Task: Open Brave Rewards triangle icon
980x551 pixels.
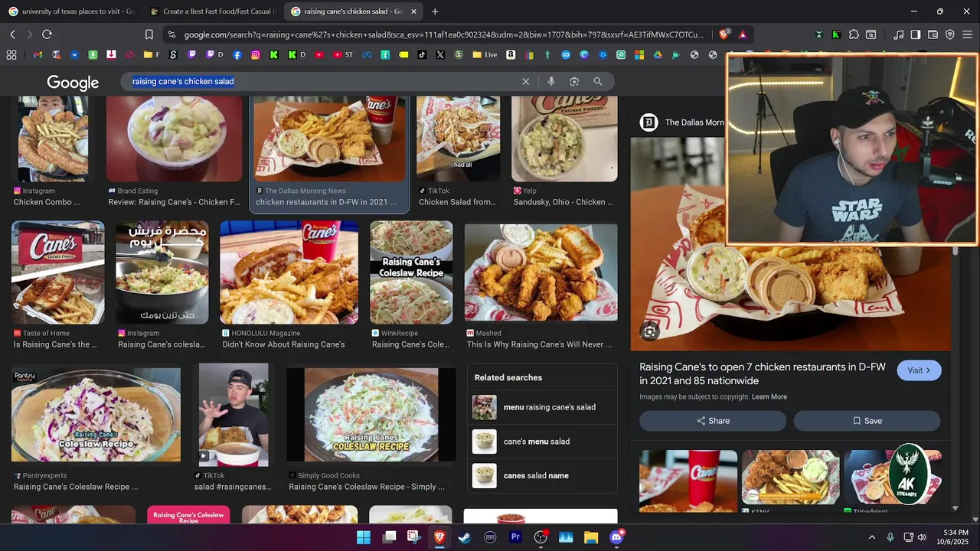Action: [742, 34]
